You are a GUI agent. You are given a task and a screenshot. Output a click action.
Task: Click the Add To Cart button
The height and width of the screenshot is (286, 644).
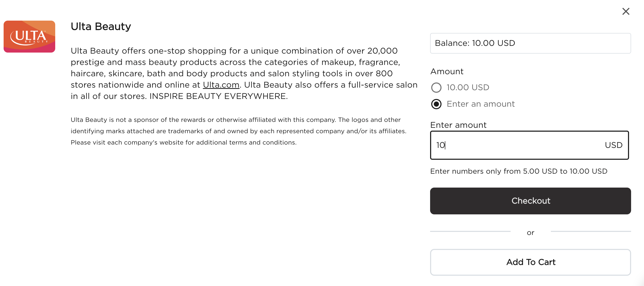pos(530,262)
